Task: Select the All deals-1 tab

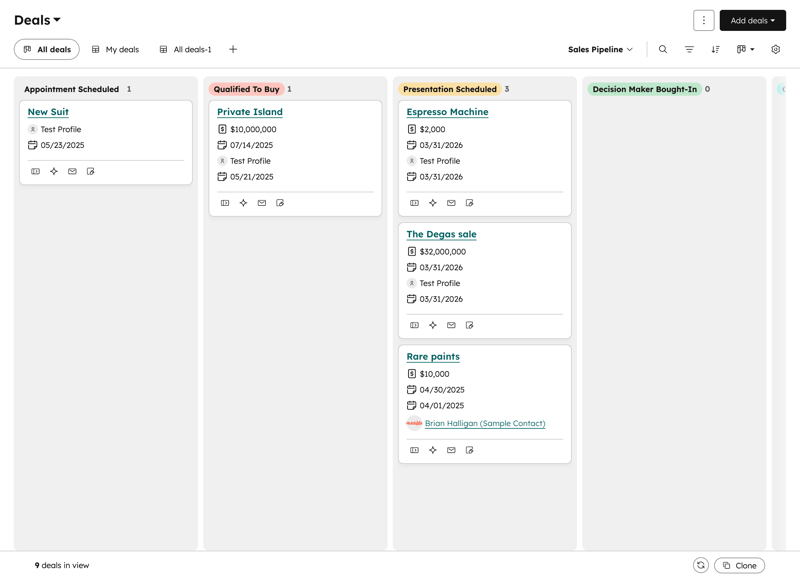Action: coord(189,49)
